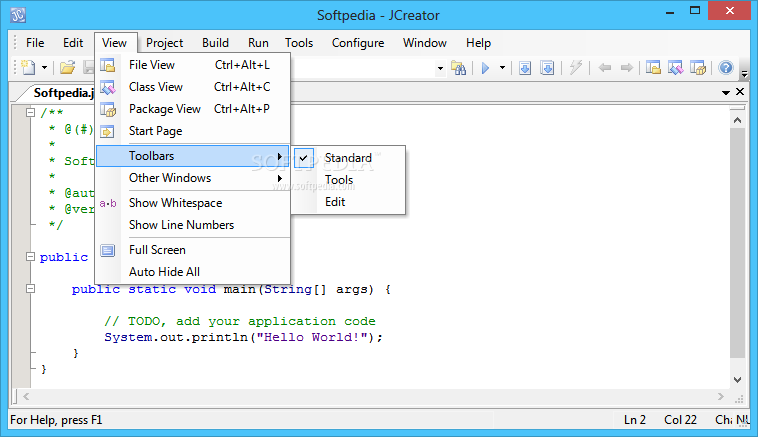Screen dimensions: 758x437
Task: Open the Tools menu in menu bar
Action: (x=299, y=43)
